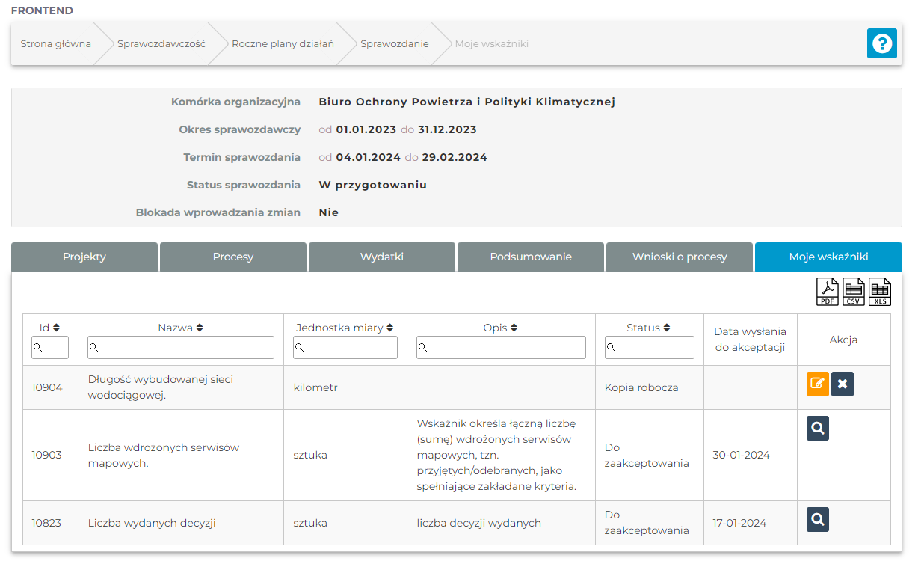
Task: Export table as CSV file
Action: pyautogui.click(x=853, y=292)
